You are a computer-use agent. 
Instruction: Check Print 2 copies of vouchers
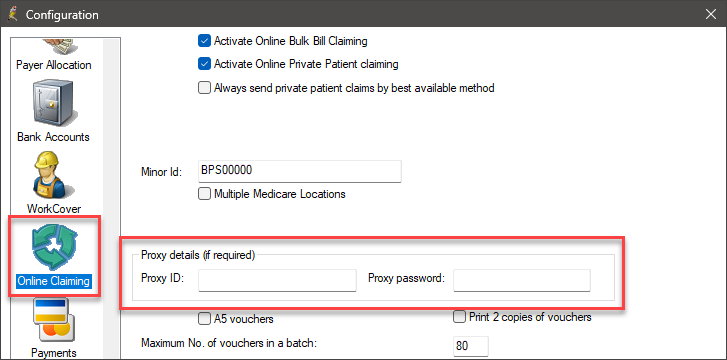pos(459,317)
